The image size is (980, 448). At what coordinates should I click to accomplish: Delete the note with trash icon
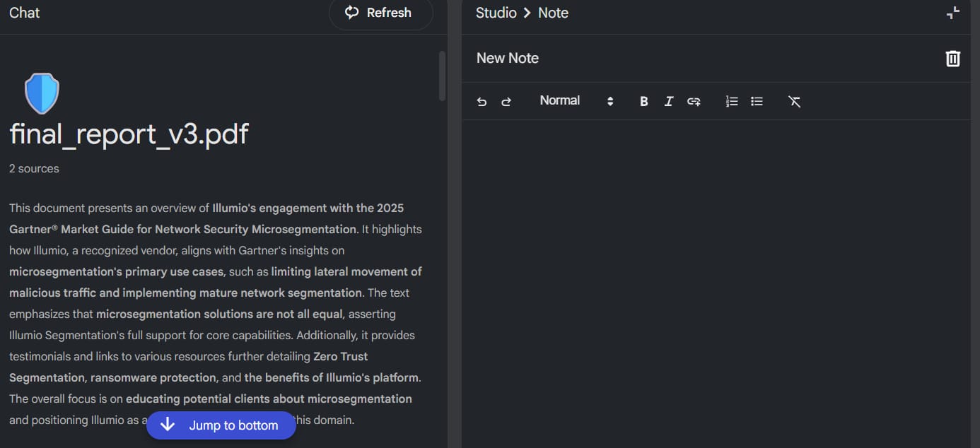pyautogui.click(x=953, y=59)
